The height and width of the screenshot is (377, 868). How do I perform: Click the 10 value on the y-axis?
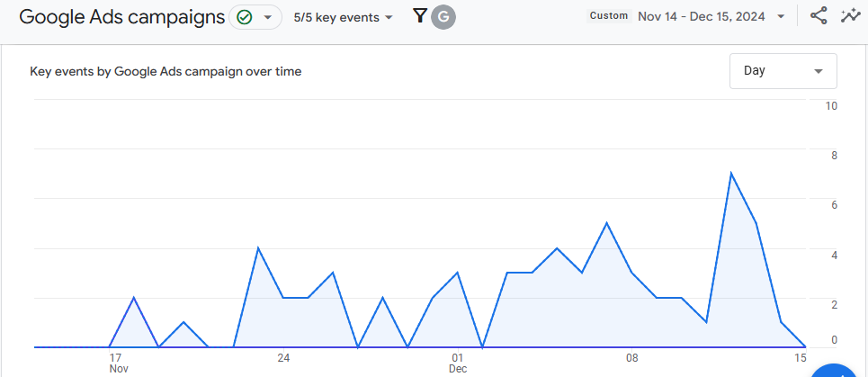click(831, 106)
